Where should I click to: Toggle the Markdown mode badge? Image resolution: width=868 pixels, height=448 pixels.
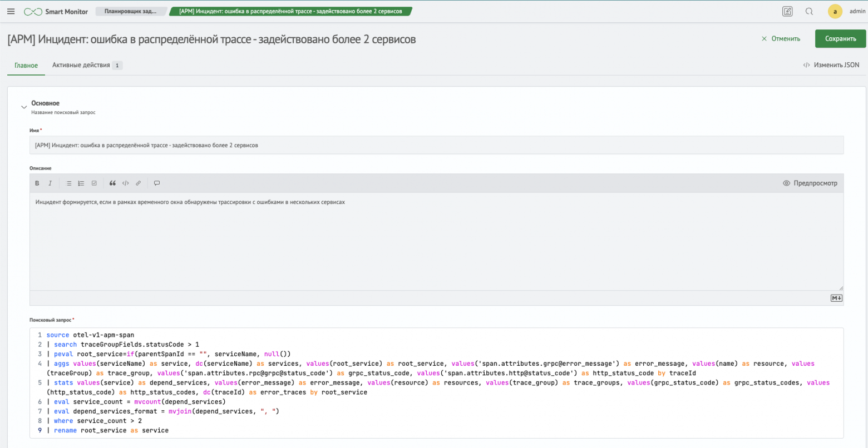point(836,298)
